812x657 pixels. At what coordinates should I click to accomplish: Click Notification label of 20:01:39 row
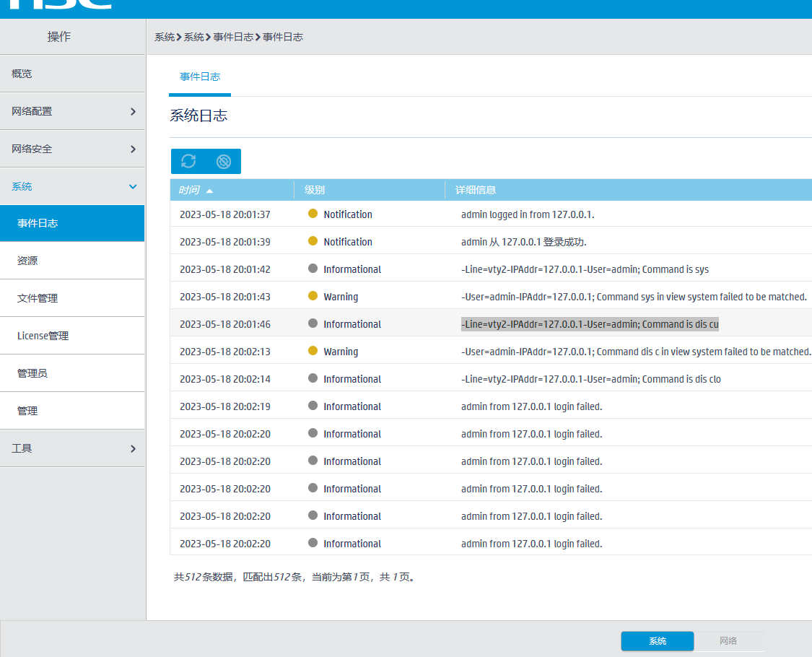tap(348, 242)
